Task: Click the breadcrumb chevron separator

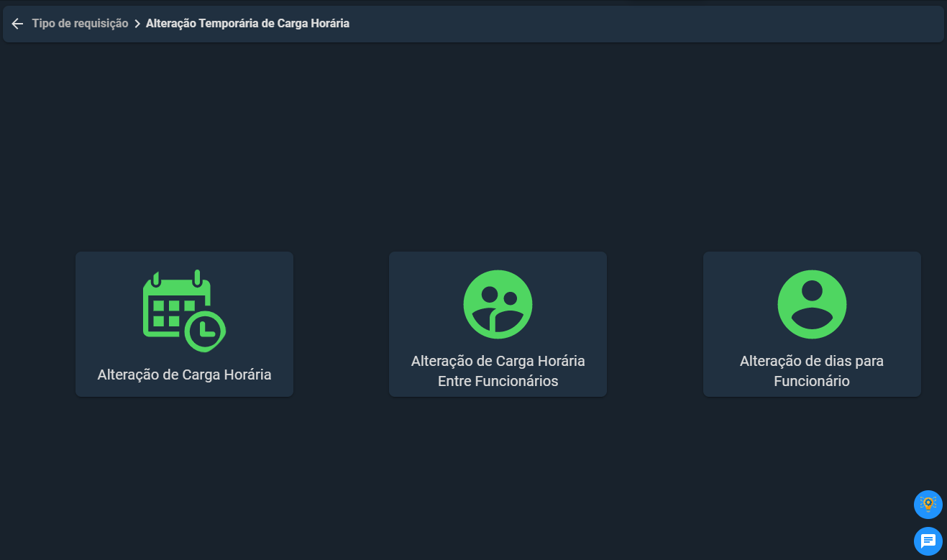Action: click(x=137, y=24)
